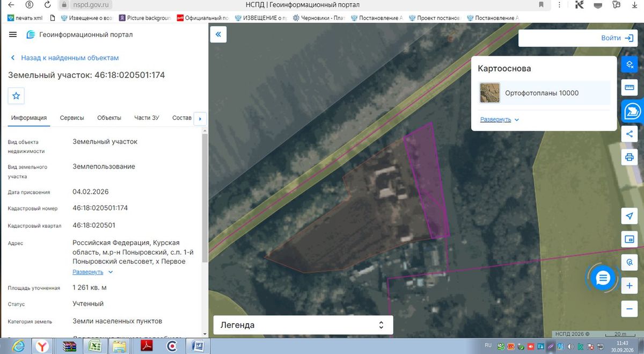Screen dimensions: 644x354
Task: Switch to the Части ЗУ tab
Action: point(147,118)
